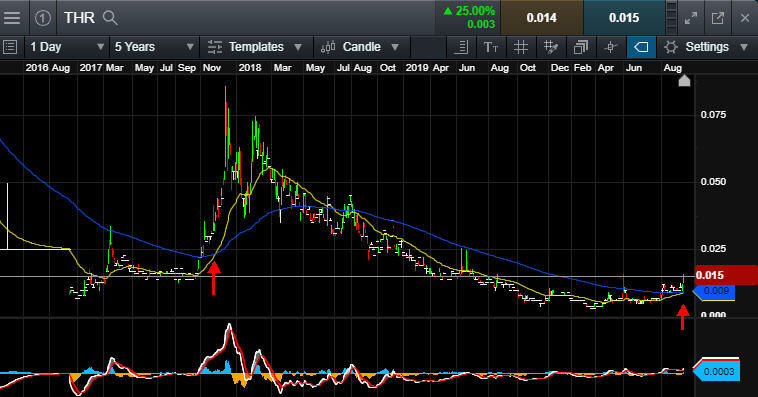Click the 2016 Aug date axis label
The height and width of the screenshot is (397, 758).
(x=47, y=68)
